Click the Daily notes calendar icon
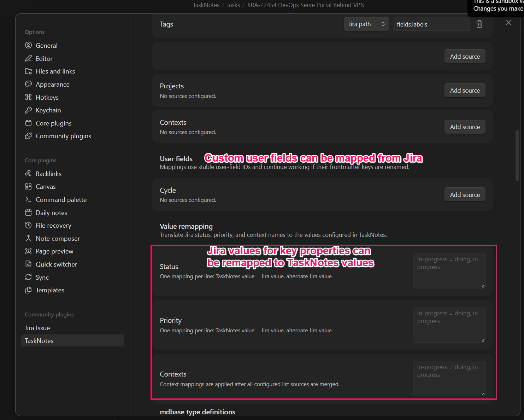524x420 pixels. [28, 212]
